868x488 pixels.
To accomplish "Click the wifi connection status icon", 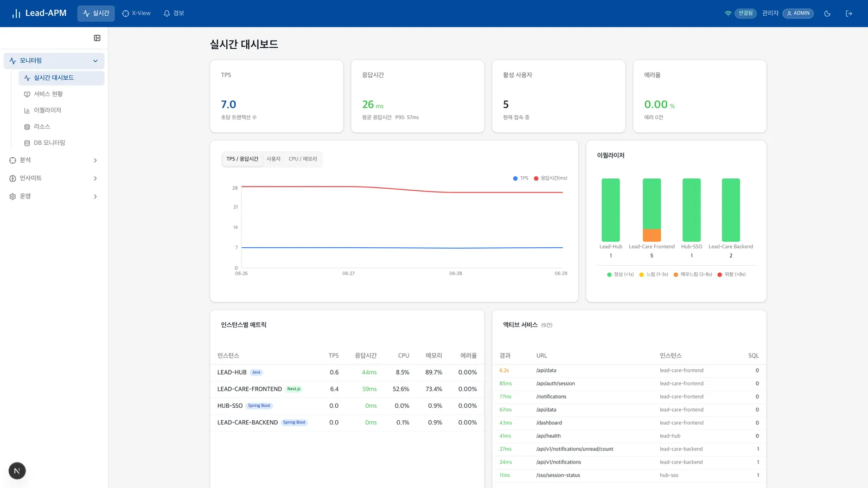I will (x=728, y=14).
